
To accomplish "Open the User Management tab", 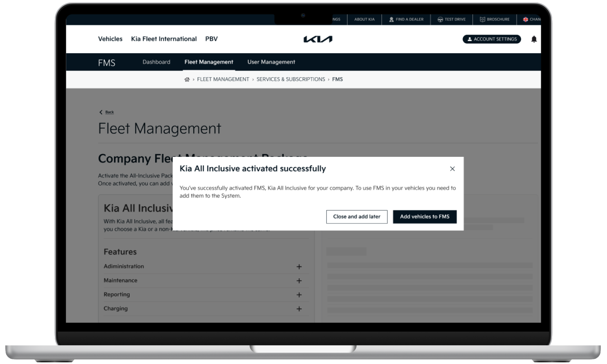I will coord(271,62).
